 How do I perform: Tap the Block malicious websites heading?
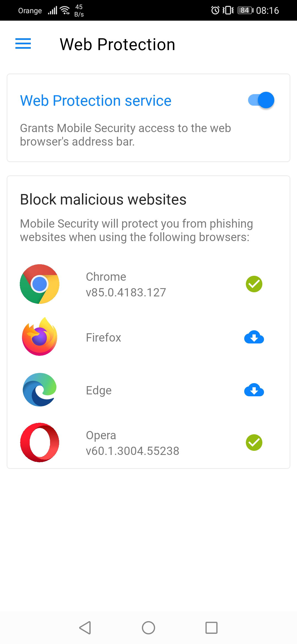[103, 200]
